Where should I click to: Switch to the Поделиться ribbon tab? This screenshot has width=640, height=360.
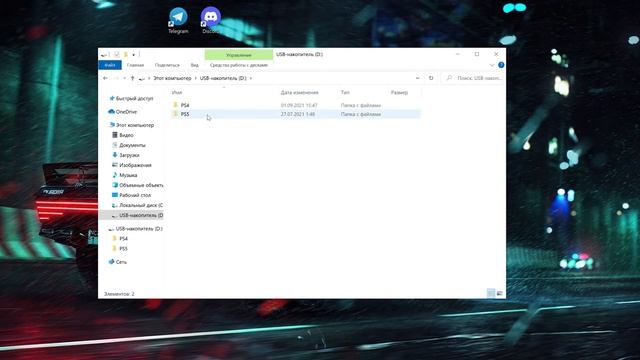coord(167,65)
